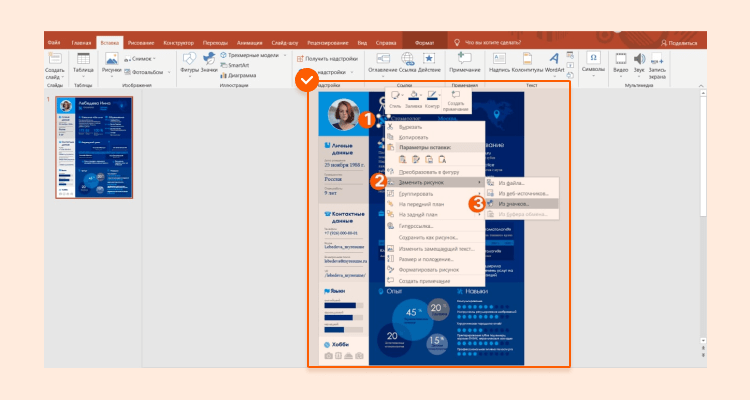Choose На передний план
Viewport: 750px width, 400px height.
pos(435,204)
